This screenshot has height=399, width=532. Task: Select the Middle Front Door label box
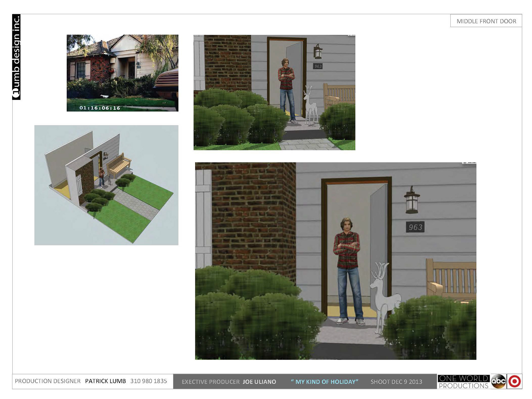point(486,21)
